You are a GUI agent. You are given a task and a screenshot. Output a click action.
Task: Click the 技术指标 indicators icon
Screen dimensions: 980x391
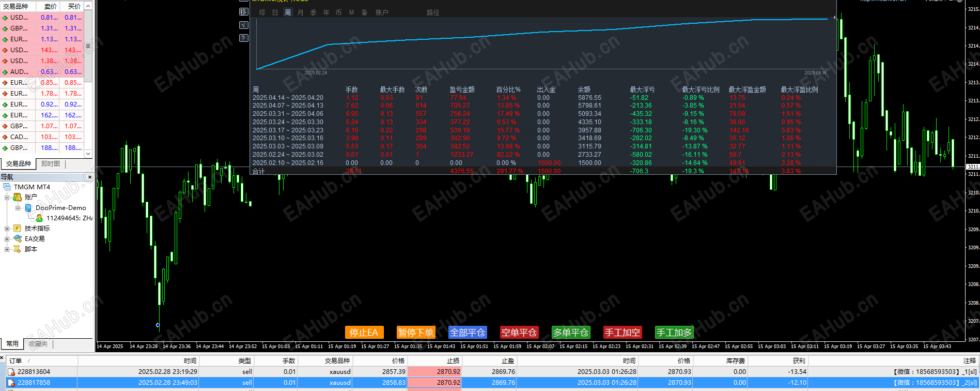(18, 228)
